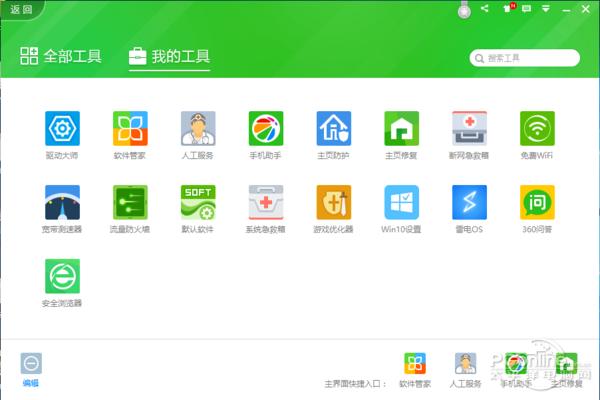Click 编辑 edit button at bottom left
Screen dimensions: 600x400
pos(31,366)
